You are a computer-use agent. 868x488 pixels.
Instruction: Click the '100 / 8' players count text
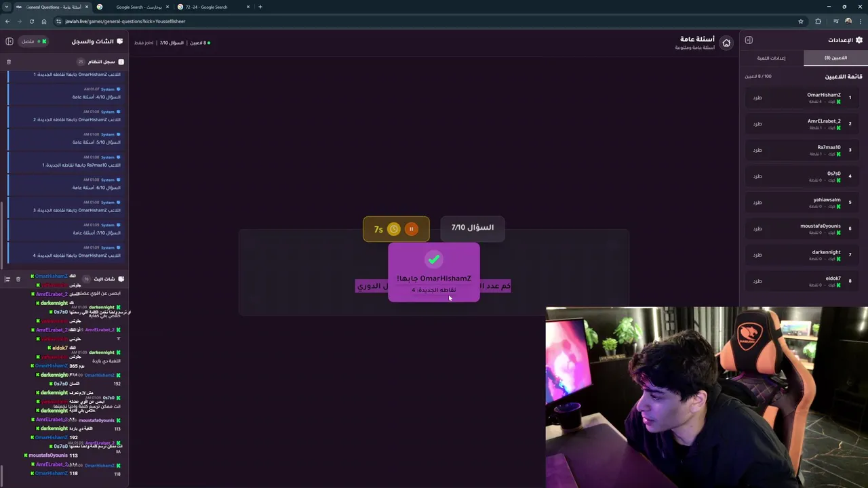758,77
